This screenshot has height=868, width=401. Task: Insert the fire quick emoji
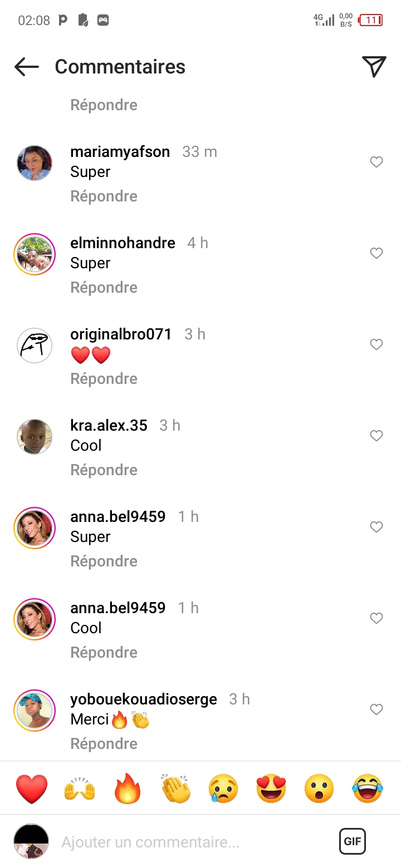(x=128, y=788)
